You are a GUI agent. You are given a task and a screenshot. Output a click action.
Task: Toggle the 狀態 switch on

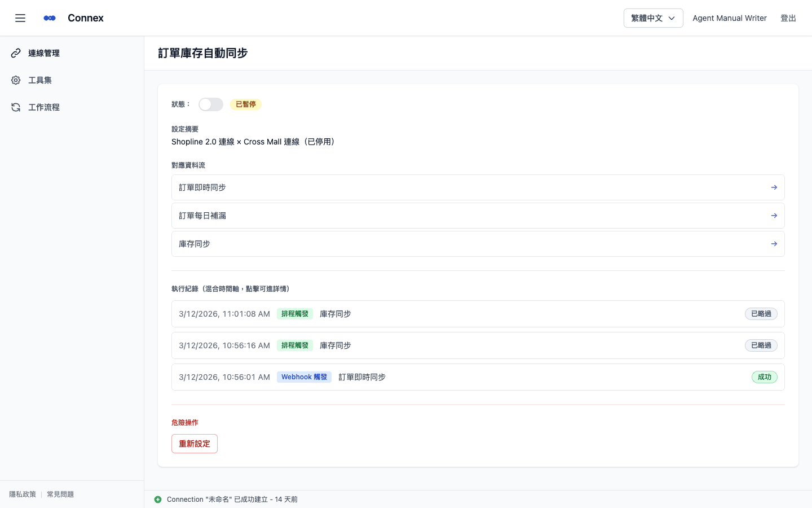click(x=211, y=104)
